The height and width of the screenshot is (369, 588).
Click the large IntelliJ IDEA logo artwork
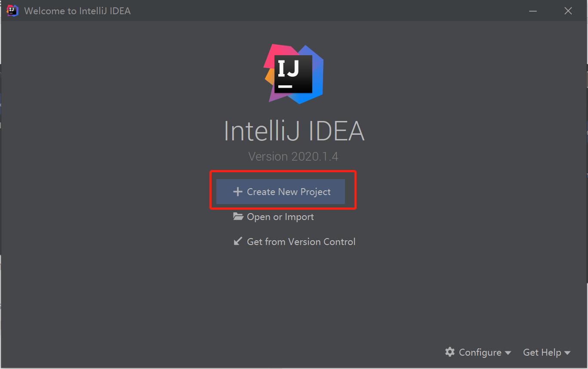[x=294, y=73]
